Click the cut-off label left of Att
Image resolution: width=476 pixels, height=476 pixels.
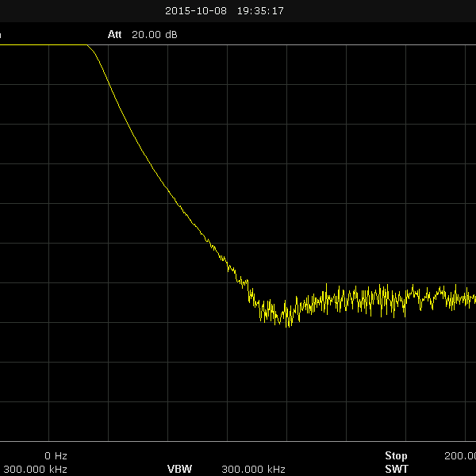(x=2, y=35)
